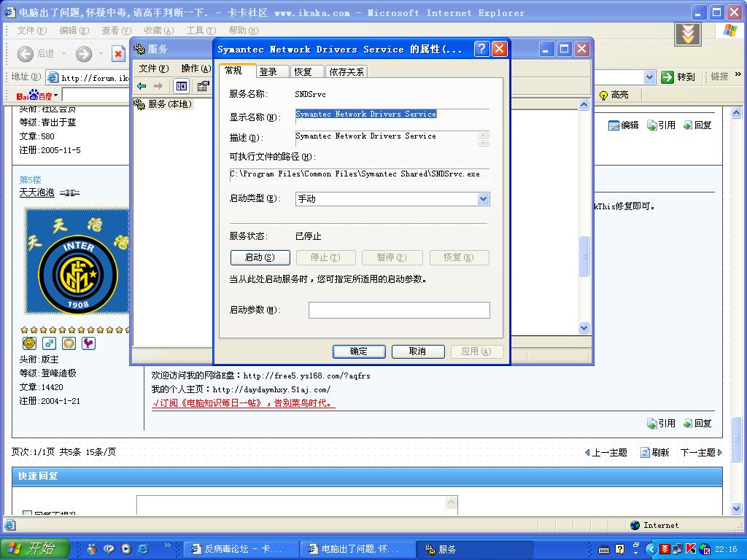This screenshot has height=560, width=747.
Task: Go to 上一主题 previous topic
Action: pyautogui.click(x=606, y=452)
